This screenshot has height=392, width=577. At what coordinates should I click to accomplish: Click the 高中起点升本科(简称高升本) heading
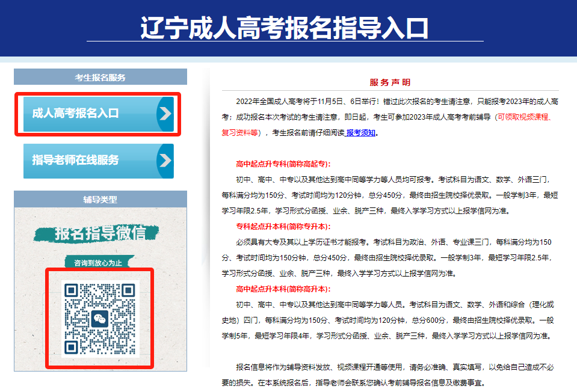click(283, 289)
